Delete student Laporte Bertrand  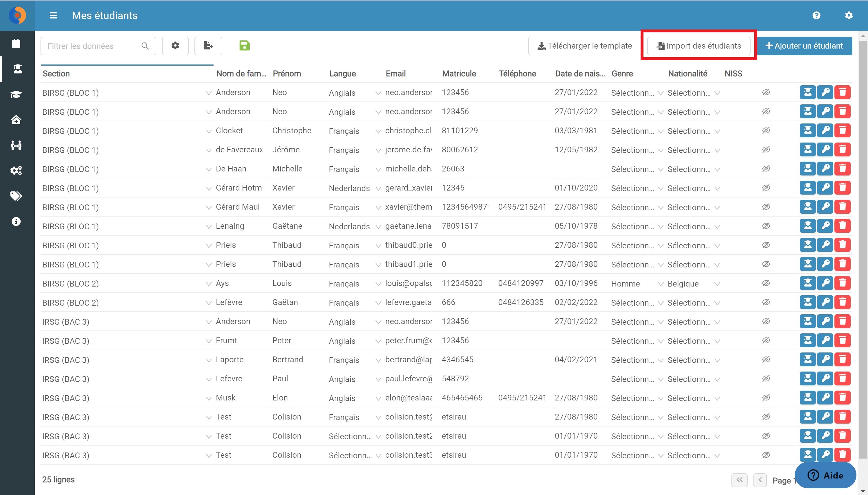[843, 359]
